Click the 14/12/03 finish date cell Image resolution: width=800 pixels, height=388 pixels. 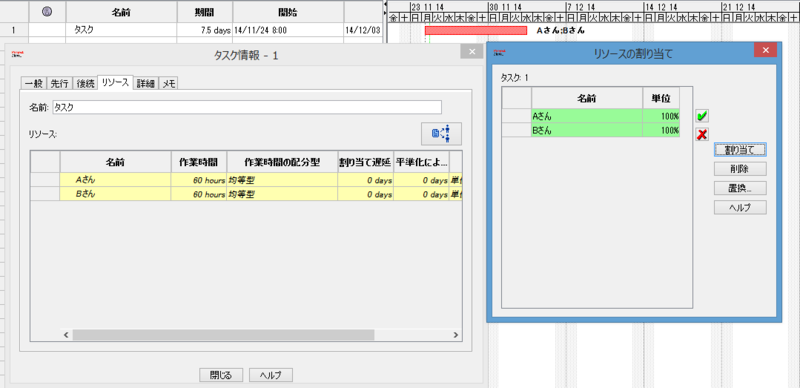click(363, 30)
